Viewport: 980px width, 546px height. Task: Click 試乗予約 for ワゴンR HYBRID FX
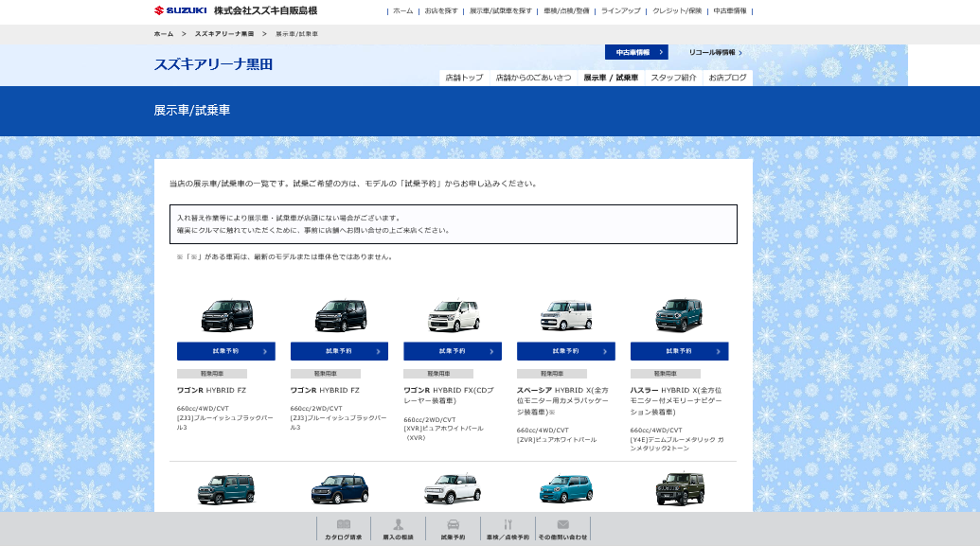click(453, 351)
